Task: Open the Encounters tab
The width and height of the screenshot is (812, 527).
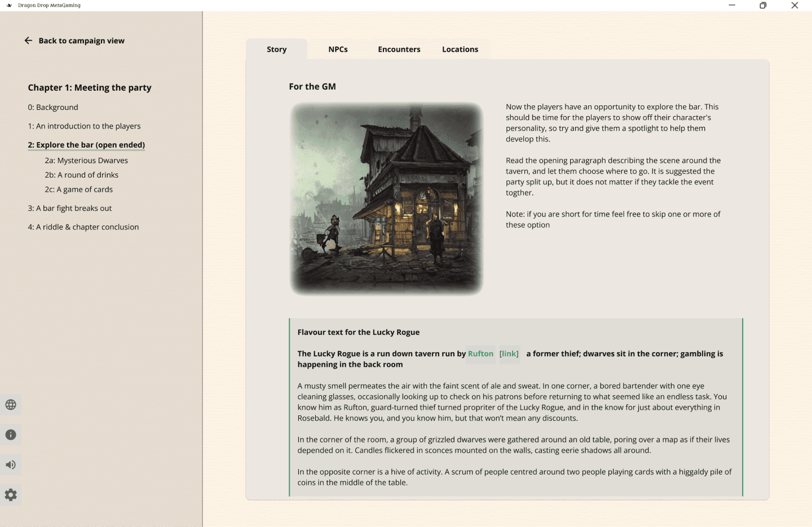Action: tap(399, 50)
